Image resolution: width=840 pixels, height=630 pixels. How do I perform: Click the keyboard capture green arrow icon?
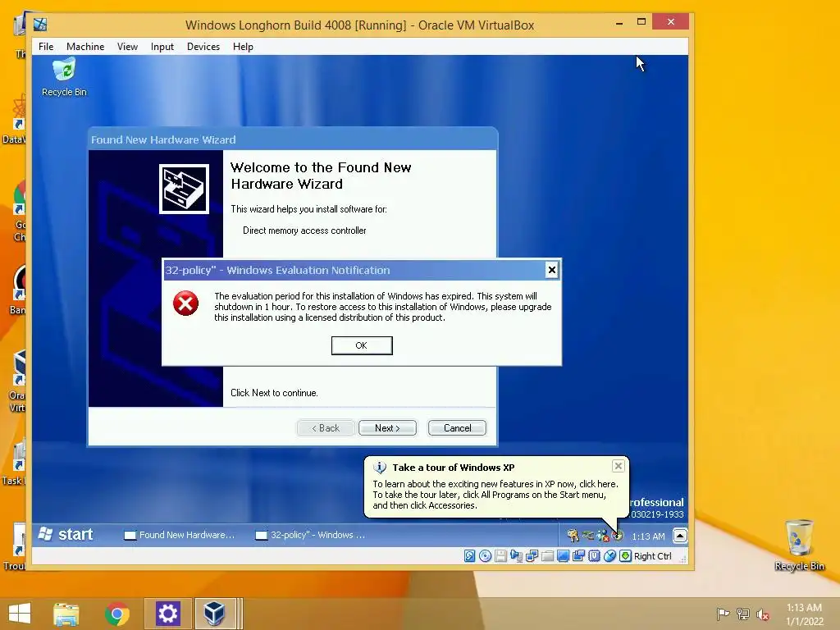tap(625, 556)
